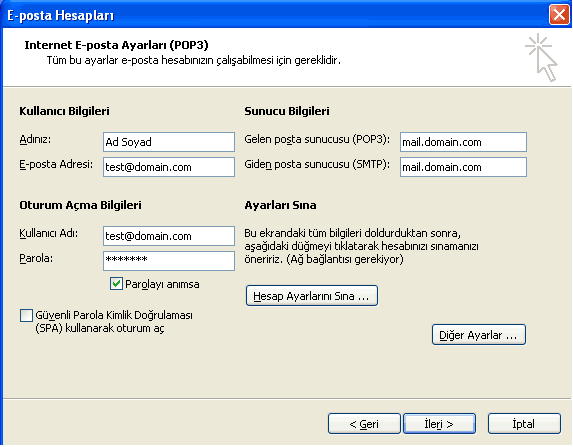Go back with the Geri button
This screenshot has height=447, width=573.
(x=364, y=424)
